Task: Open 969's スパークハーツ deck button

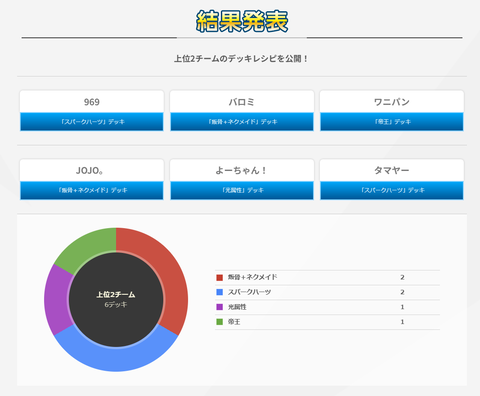Action: tap(92, 122)
